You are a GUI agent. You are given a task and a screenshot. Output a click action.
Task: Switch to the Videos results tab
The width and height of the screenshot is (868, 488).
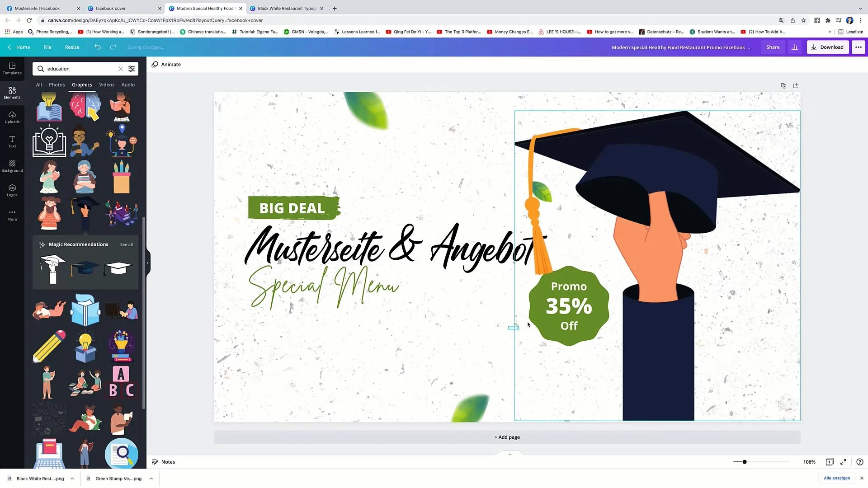(x=107, y=84)
